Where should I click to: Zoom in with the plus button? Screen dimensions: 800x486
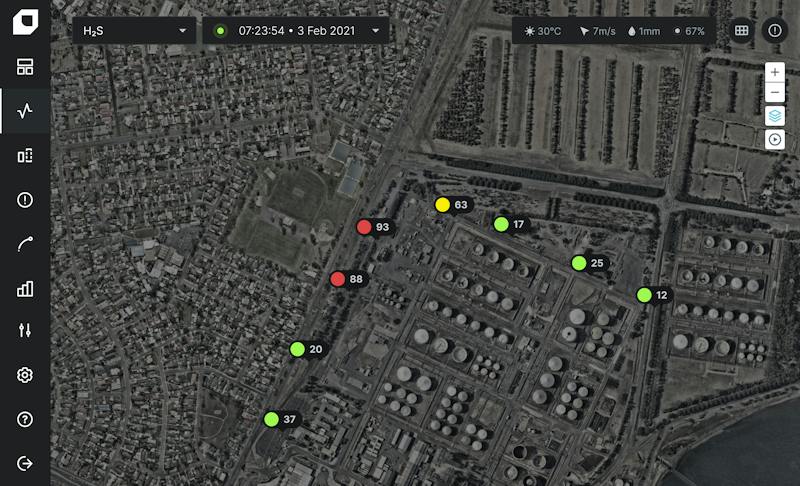click(774, 72)
